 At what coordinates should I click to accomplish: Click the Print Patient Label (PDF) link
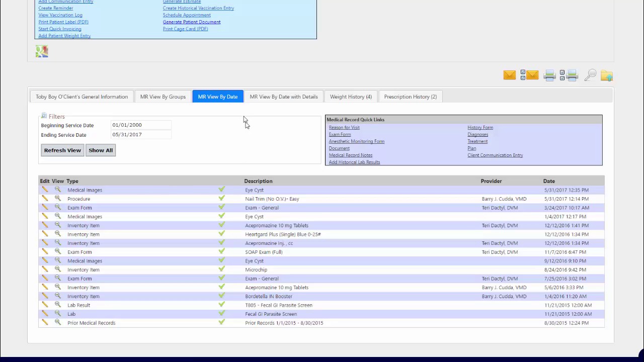point(63,22)
